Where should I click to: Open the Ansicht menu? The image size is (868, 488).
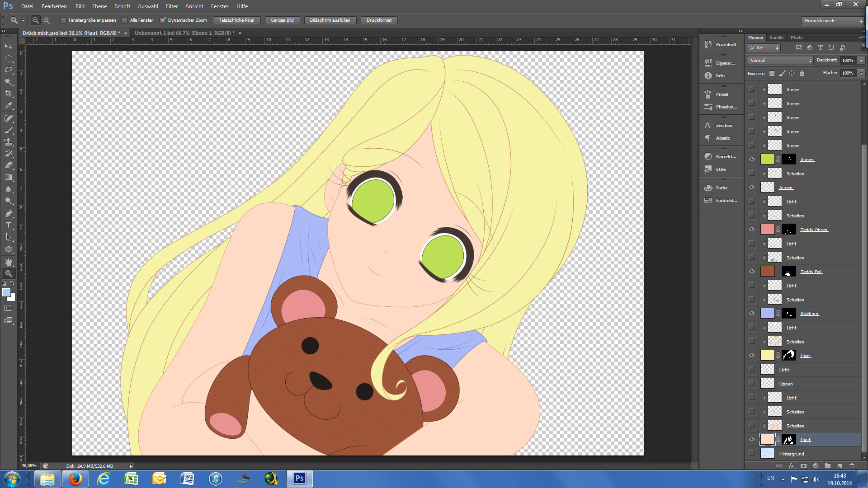point(194,6)
